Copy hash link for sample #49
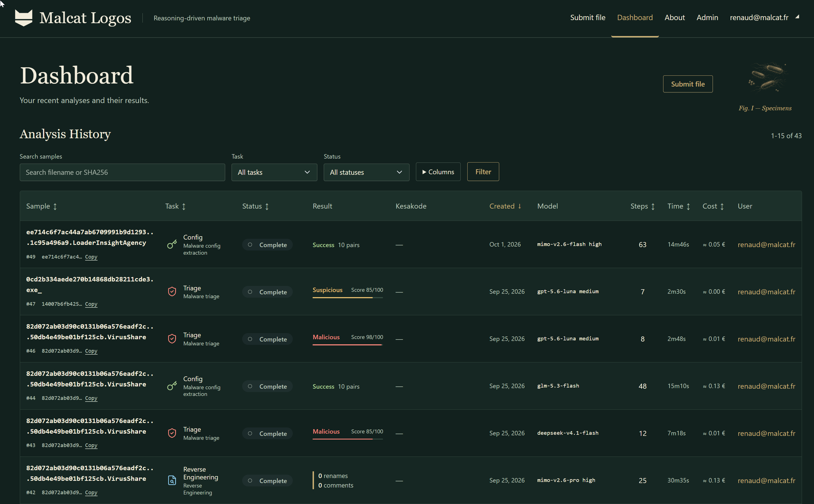 (x=91, y=257)
